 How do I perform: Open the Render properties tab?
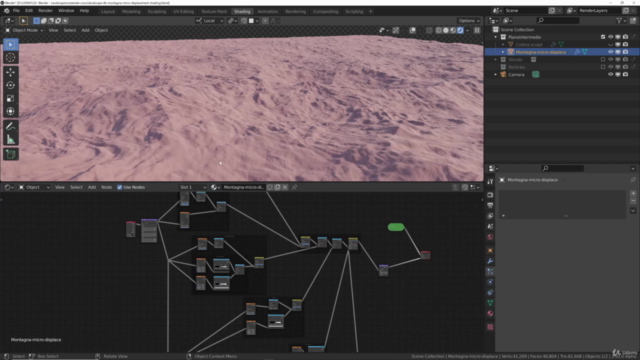click(x=490, y=195)
